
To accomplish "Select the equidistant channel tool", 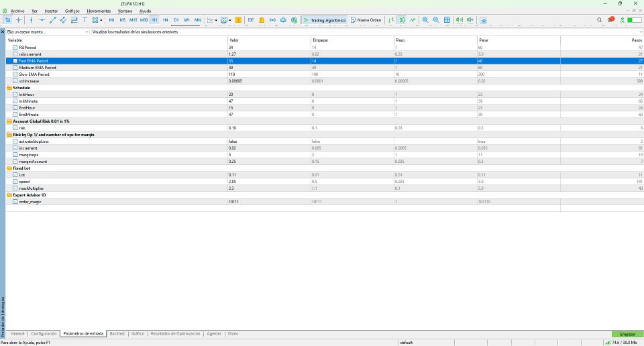I will click(63, 19).
